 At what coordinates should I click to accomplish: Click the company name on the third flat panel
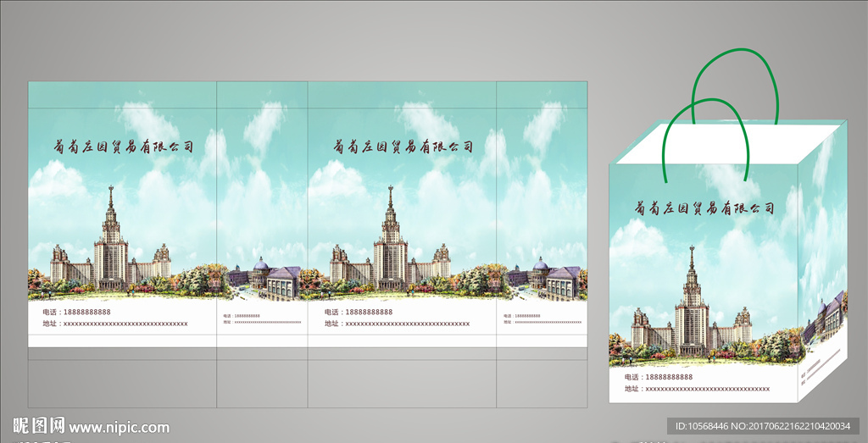pyautogui.click(x=403, y=147)
